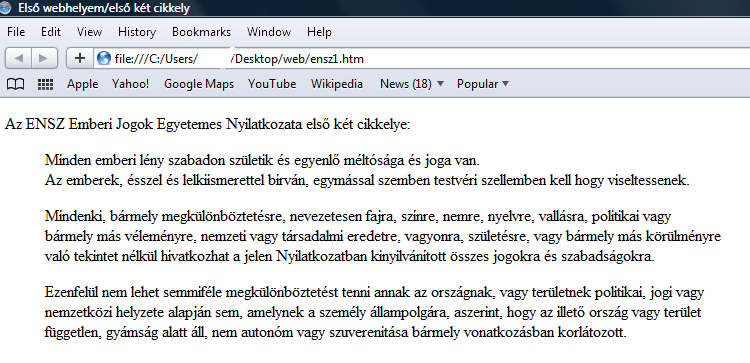750x363 pixels.
Task: Open the YouTube bookmark link
Action: 272,84
